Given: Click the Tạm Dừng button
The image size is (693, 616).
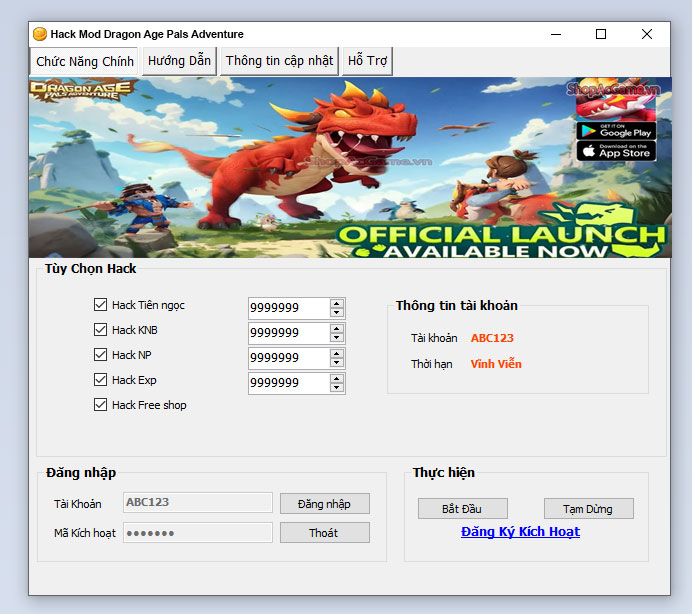Looking at the screenshot, I should pos(588,509).
